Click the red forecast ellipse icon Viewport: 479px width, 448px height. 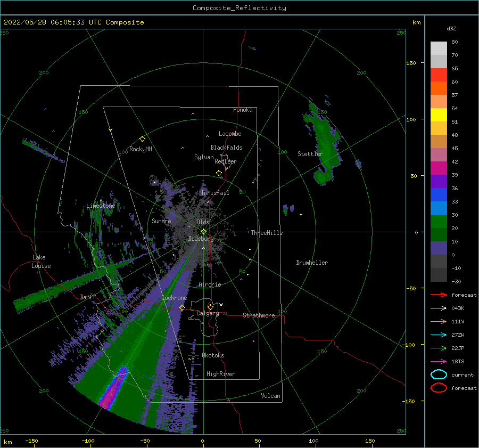pyautogui.click(x=439, y=388)
